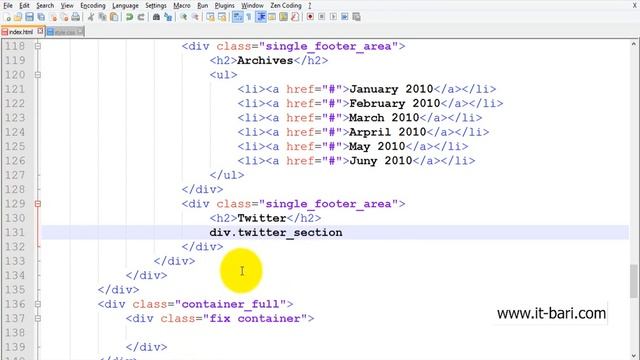
Task: Create a new file from the toolbar
Action: (7, 17)
